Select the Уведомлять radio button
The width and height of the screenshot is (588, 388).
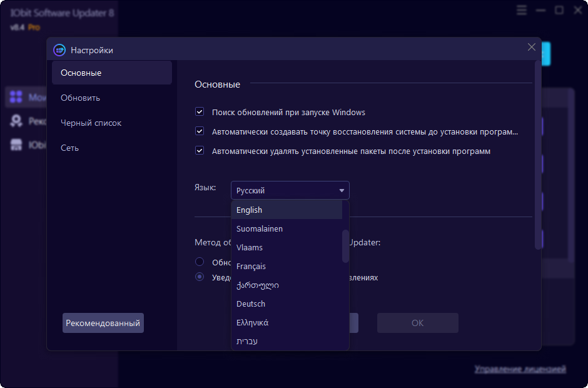click(200, 277)
